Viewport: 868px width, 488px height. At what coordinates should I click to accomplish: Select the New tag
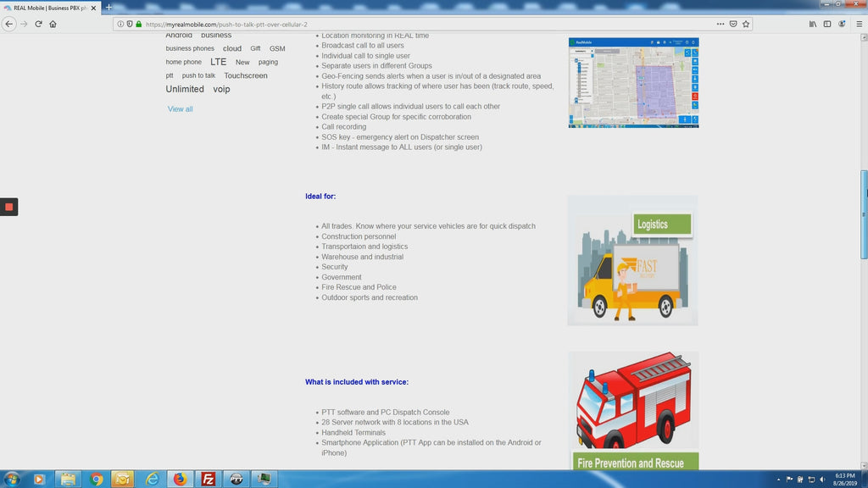coord(242,63)
